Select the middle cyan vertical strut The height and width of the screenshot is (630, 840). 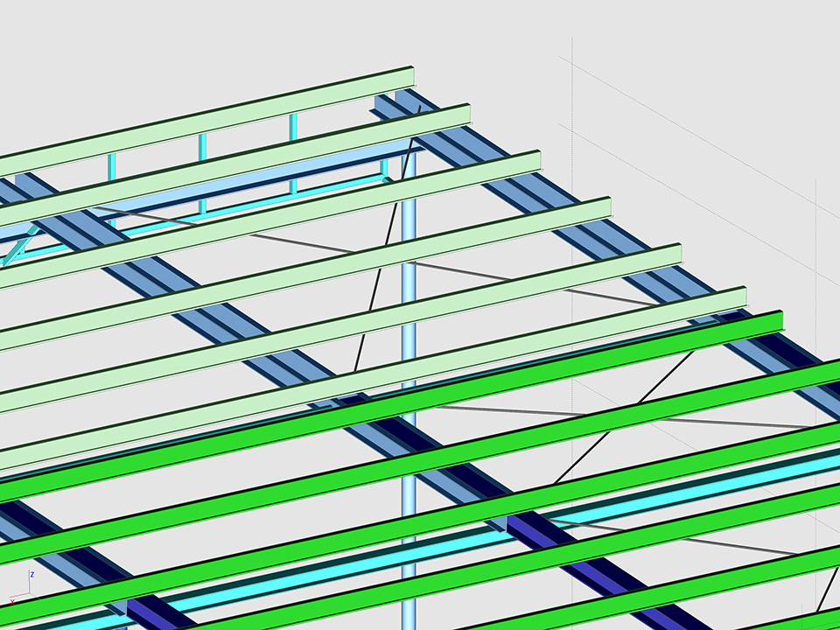tap(203, 144)
